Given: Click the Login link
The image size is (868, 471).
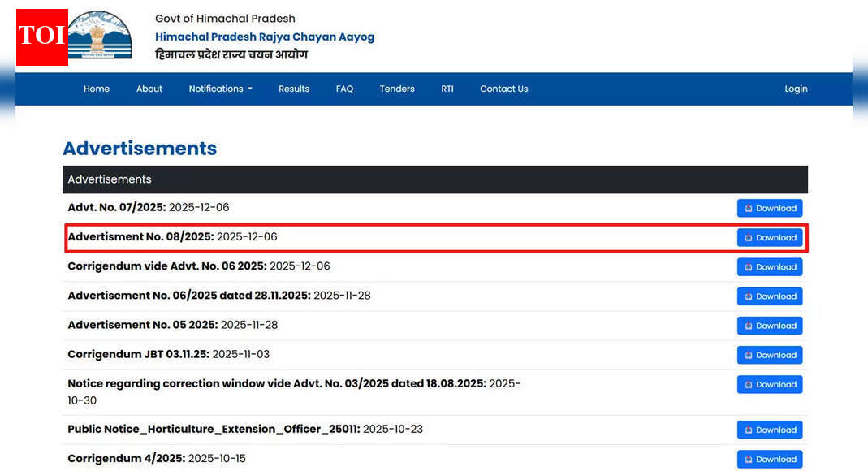Looking at the screenshot, I should 796,89.
